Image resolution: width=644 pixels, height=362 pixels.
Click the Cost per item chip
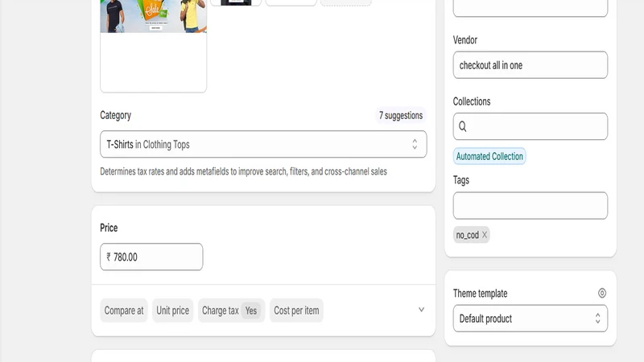tap(296, 311)
